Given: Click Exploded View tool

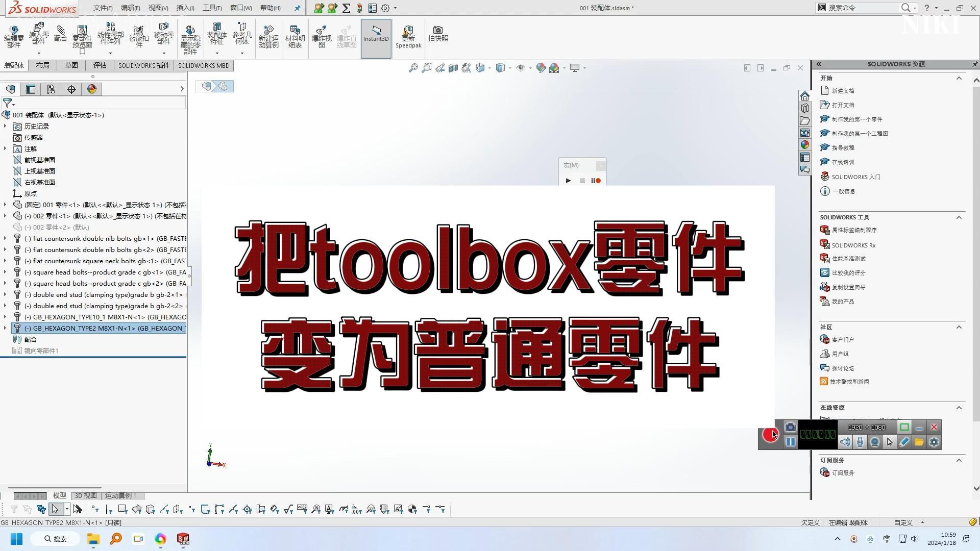Looking at the screenshot, I should click(x=322, y=37).
